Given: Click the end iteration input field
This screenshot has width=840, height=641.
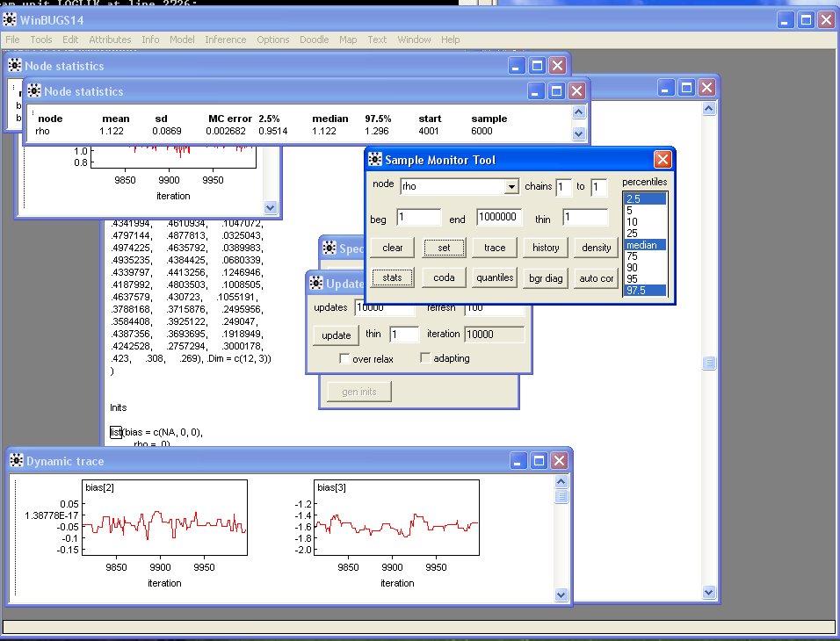Looking at the screenshot, I should (x=499, y=217).
